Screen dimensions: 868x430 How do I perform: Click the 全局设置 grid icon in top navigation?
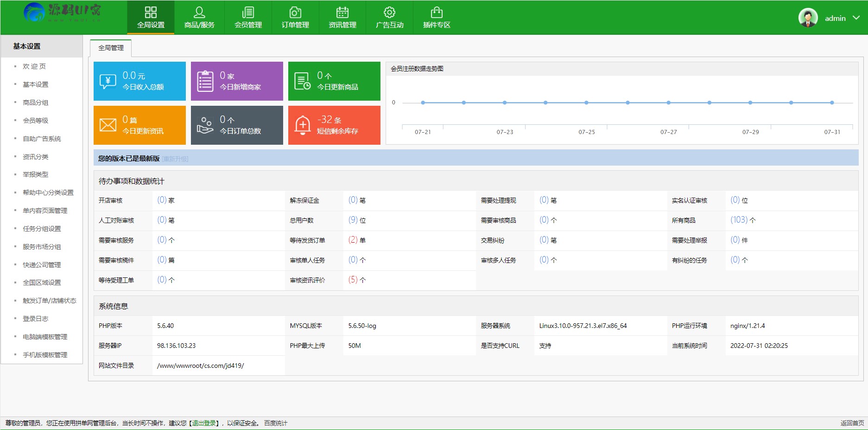[151, 13]
